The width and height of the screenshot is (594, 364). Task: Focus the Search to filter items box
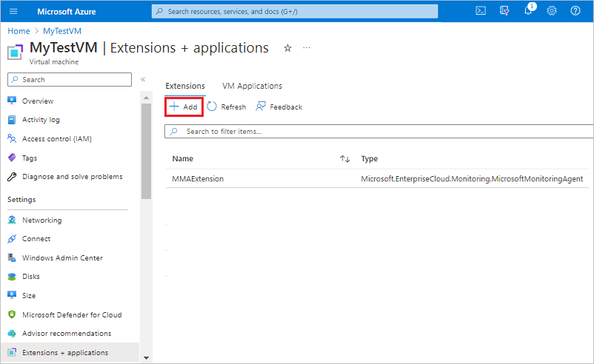click(x=378, y=131)
